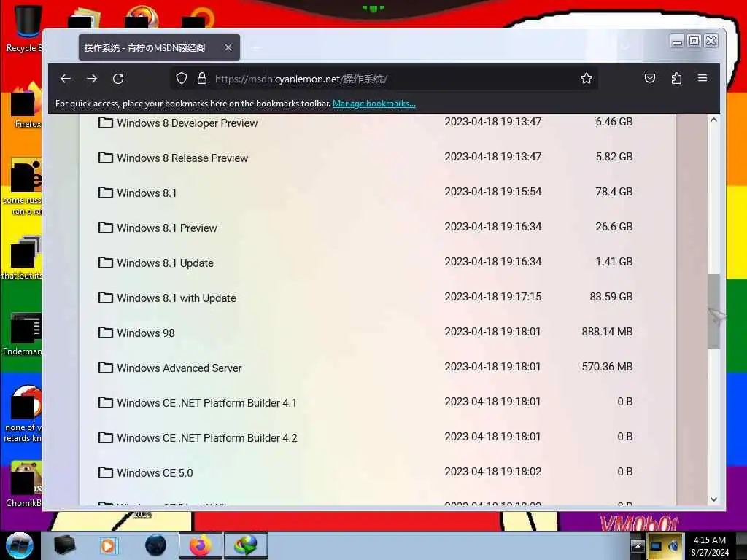Maximize the Firefox window

694,41
